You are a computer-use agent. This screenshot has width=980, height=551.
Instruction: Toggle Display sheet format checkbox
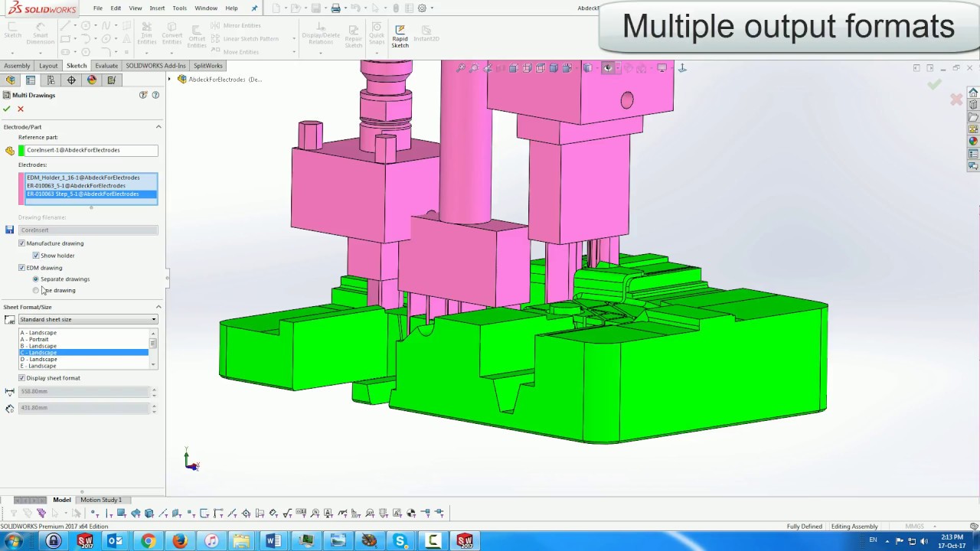tap(21, 378)
